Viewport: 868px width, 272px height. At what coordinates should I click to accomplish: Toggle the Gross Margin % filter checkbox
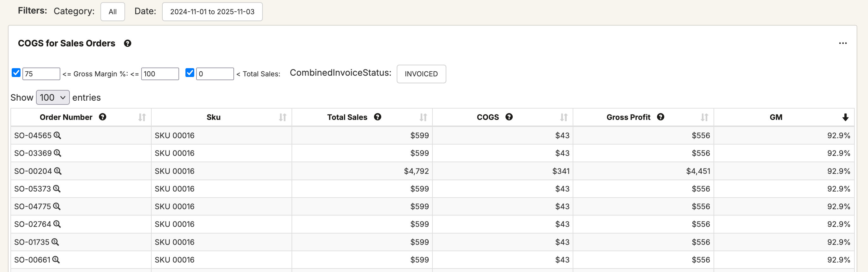tap(16, 73)
